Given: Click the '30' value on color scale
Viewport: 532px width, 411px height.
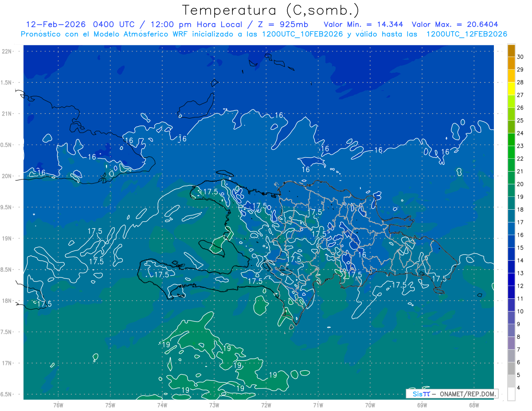Looking at the screenshot, I should coord(520,57).
